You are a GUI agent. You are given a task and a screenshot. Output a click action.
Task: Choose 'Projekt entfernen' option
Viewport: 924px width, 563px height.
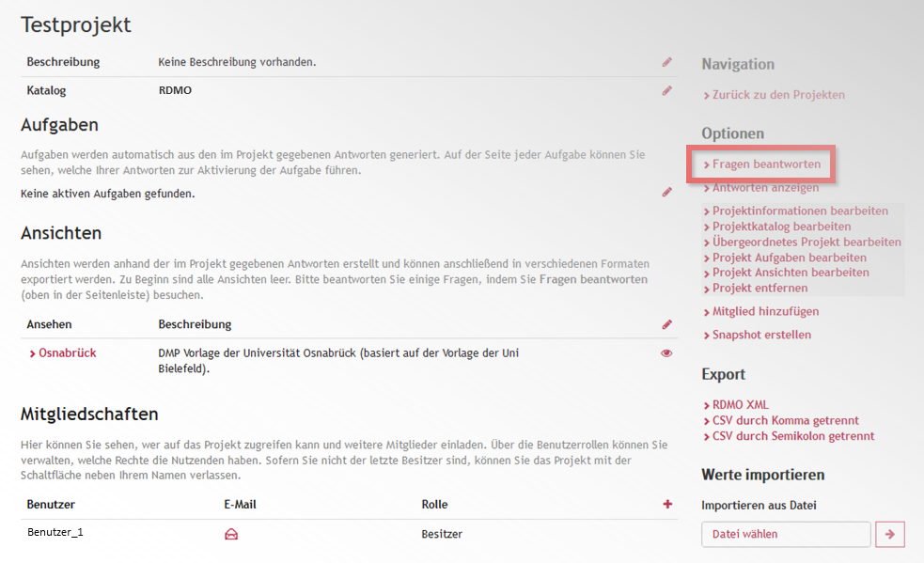pos(760,289)
